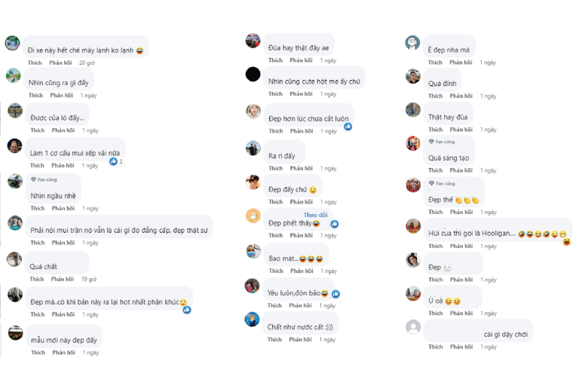Like the comment "Đùa hay thật đấy ae"
588x392 pixels.
[x=275, y=60]
